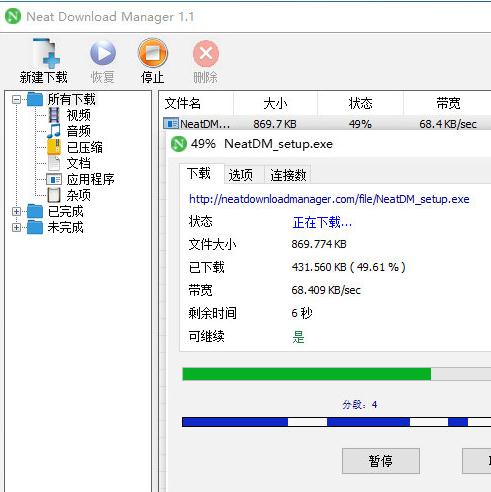Click the green download progress bar
491x492 pixels.
[337, 374]
